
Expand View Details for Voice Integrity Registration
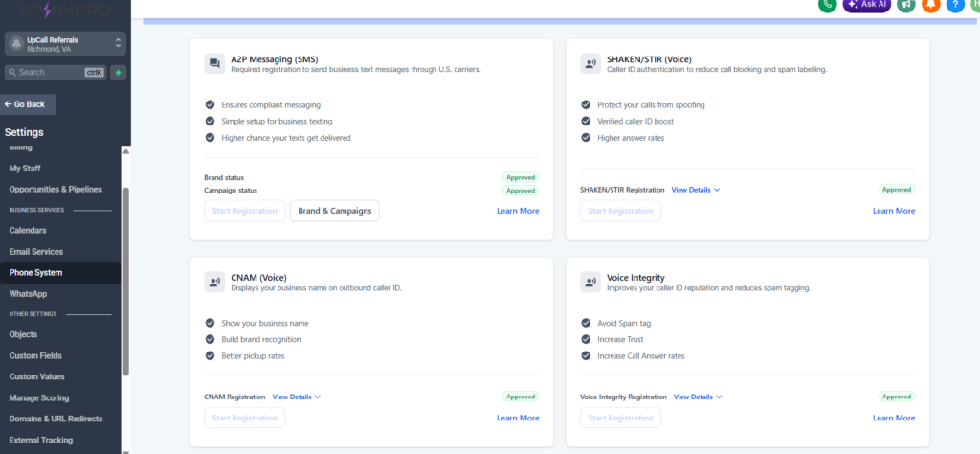point(697,397)
